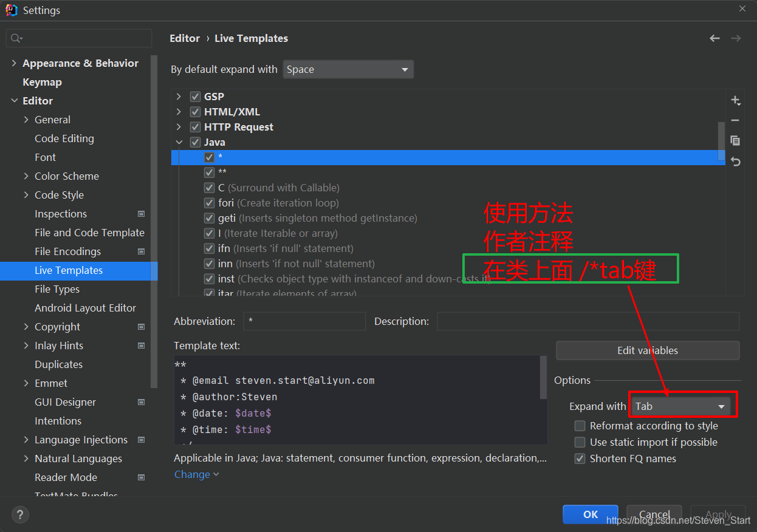Click the project-level icon beside Reader Mode
Screen dimensions: 757x532
tap(141, 477)
